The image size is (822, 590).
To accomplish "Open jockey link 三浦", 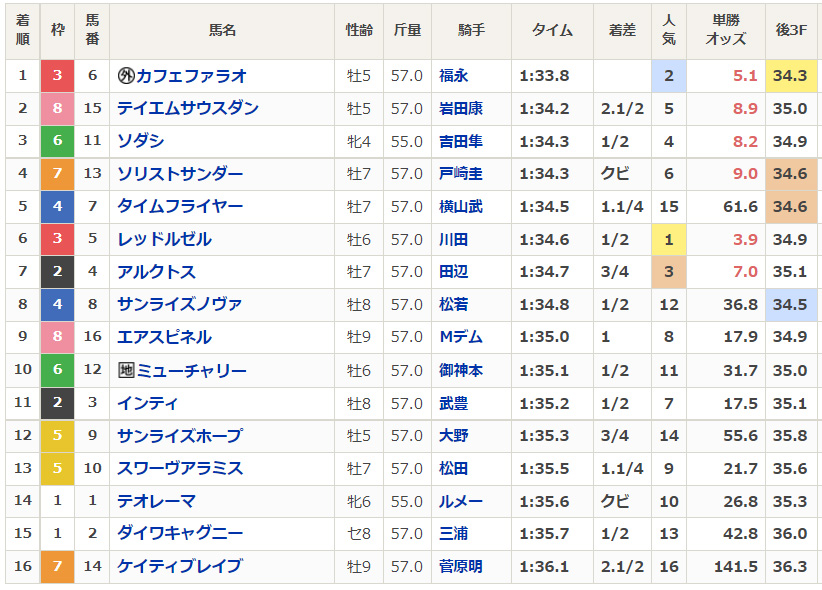I will click(x=453, y=533).
